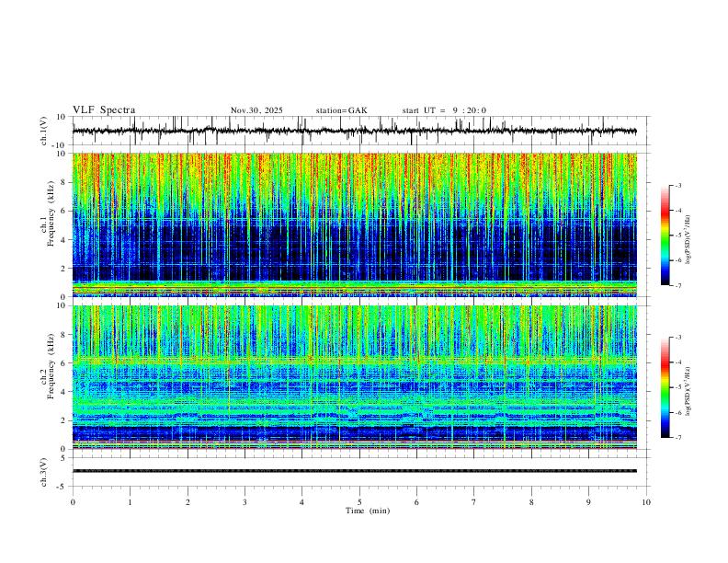
Task: Click the ch.1 spectrogram color bar
Action: click(x=665, y=236)
